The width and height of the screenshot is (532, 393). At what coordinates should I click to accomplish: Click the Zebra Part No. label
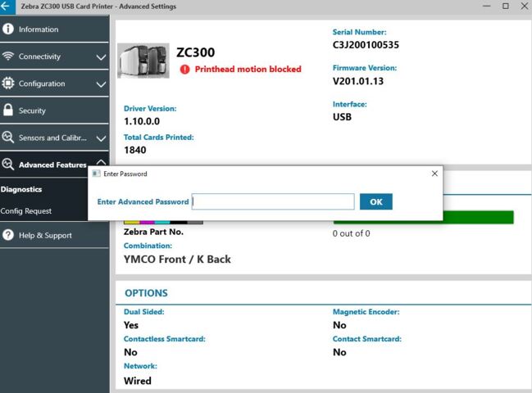(x=153, y=232)
